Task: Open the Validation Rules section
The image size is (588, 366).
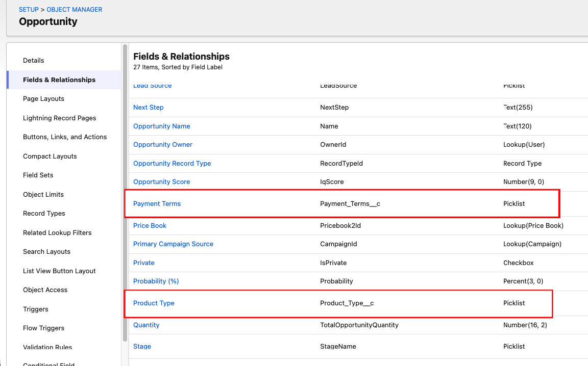Action: coord(47,347)
